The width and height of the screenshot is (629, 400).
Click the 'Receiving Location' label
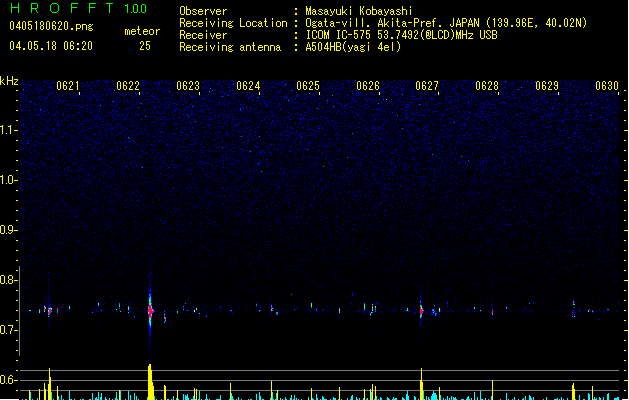click(x=233, y=23)
